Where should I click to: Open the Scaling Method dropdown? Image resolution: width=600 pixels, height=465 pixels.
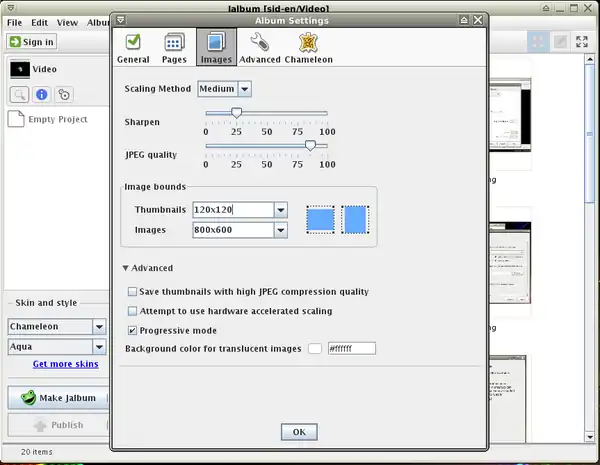244,89
